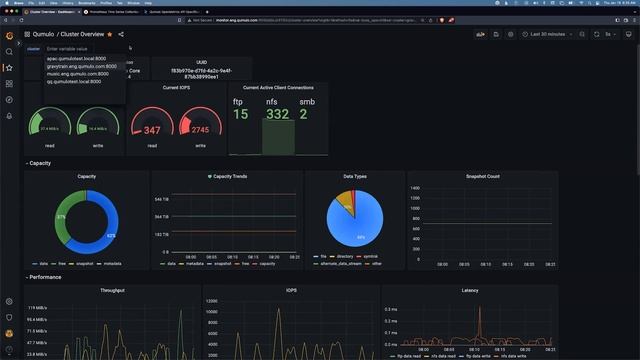This screenshot has height=360, width=640.
Task: Open the Snapshot Count panel menu
Action: pos(482,176)
